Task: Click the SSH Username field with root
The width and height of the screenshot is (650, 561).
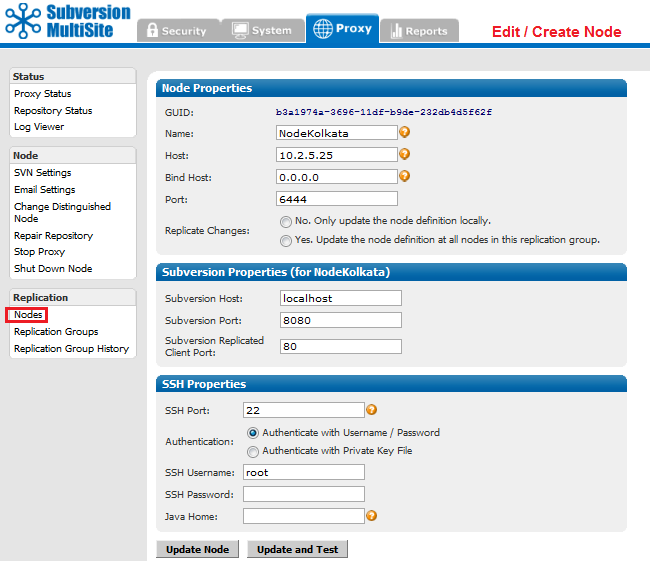Action: (x=304, y=472)
